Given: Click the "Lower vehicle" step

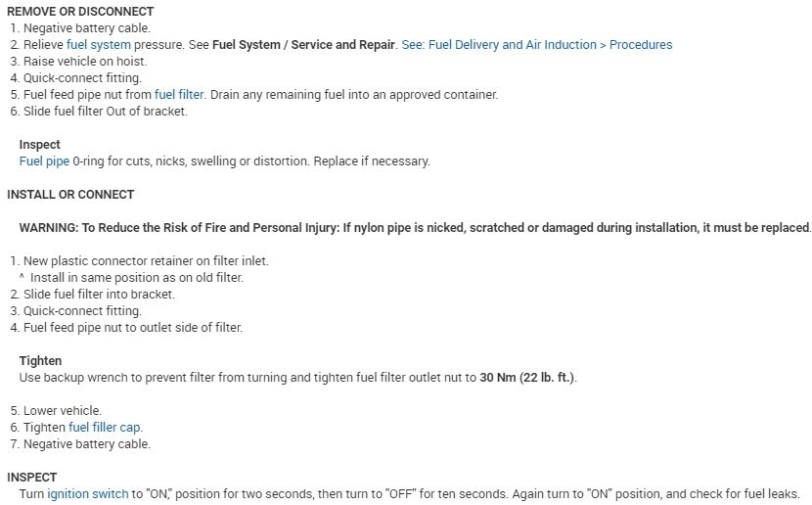Looking at the screenshot, I should pyautogui.click(x=62, y=411).
